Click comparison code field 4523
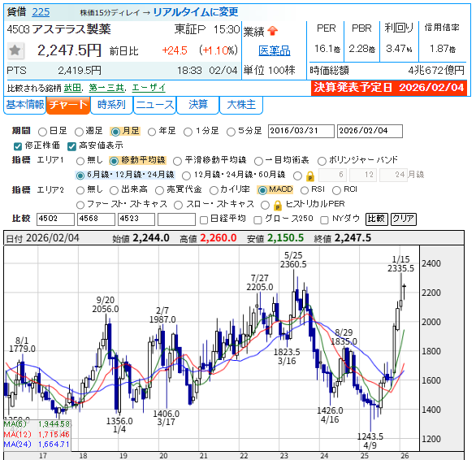Image resolution: width=476 pixels, height=460 pixels. click(136, 219)
